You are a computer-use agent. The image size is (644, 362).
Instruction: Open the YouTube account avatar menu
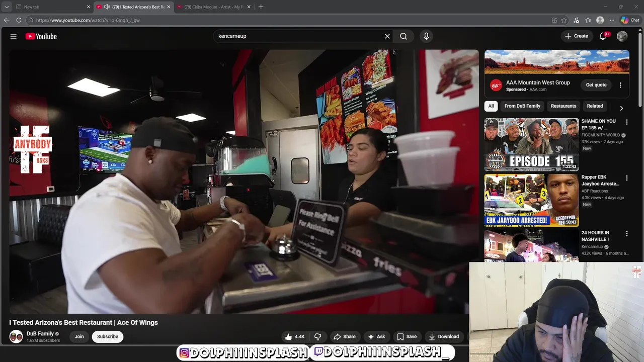(x=622, y=36)
